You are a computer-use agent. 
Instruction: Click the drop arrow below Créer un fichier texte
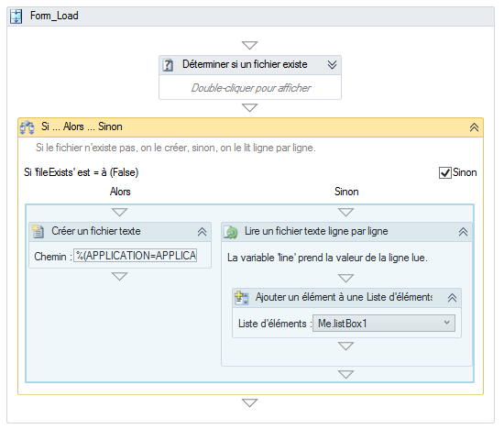[x=119, y=277]
